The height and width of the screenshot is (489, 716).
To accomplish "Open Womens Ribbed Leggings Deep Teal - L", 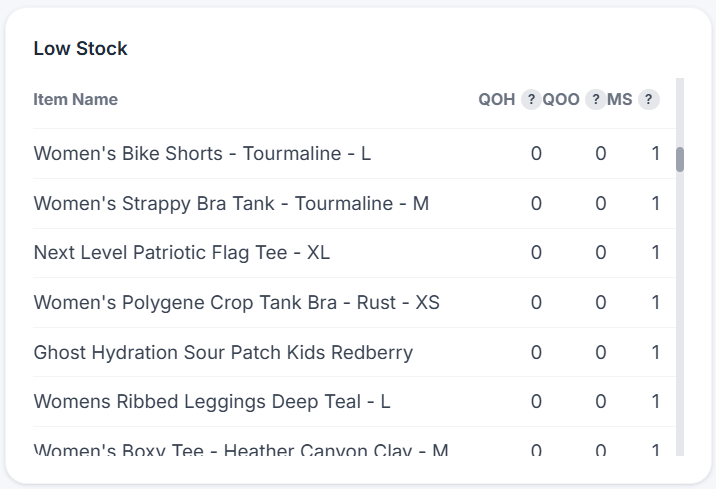I will (212, 402).
